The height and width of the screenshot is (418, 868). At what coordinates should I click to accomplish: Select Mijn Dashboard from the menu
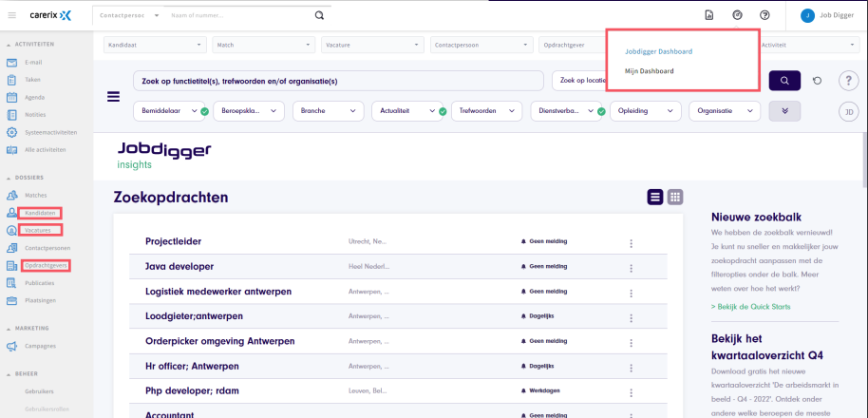pyautogui.click(x=650, y=71)
